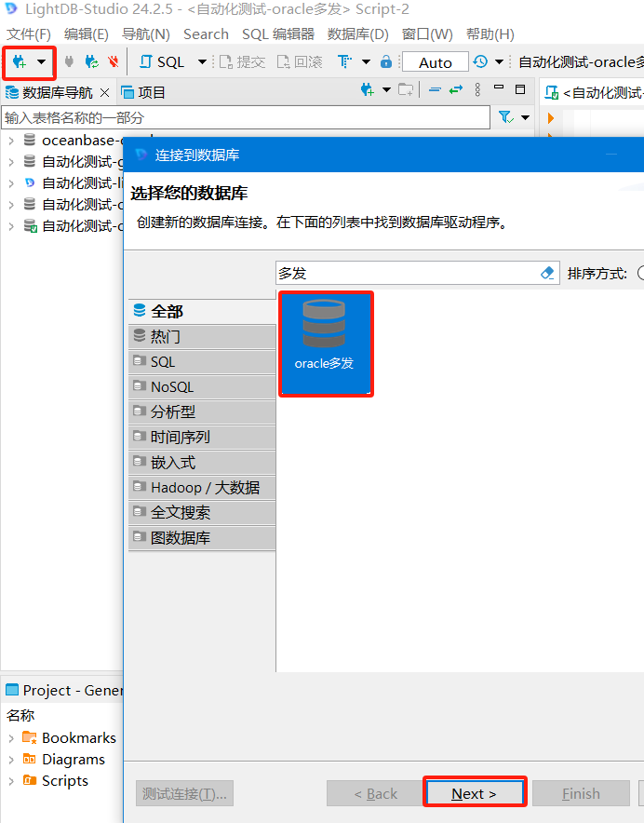The height and width of the screenshot is (823, 644).
Task: Select the 热门 category
Action: (202, 336)
